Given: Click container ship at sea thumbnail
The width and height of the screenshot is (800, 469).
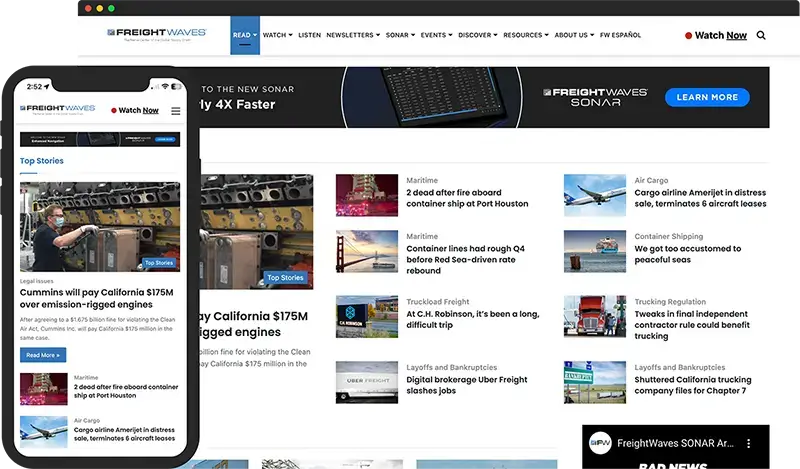Looking at the screenshot, I should click(595, 251).
